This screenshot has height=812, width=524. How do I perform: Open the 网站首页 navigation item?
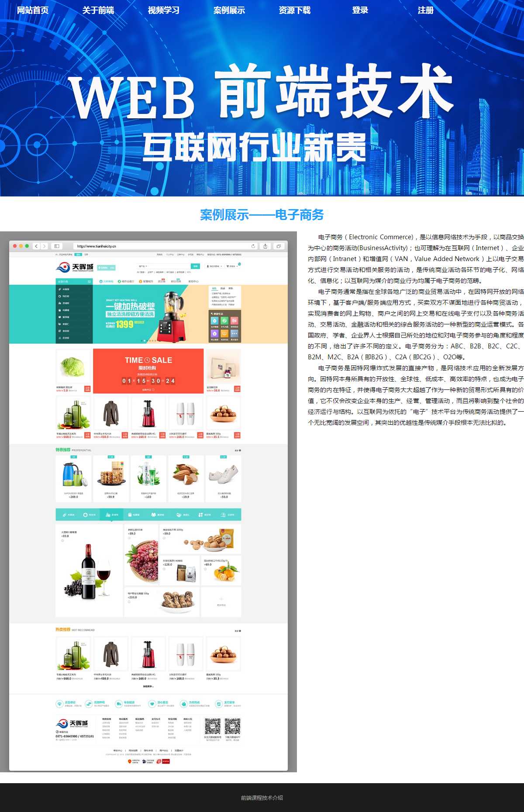[33, 10]
